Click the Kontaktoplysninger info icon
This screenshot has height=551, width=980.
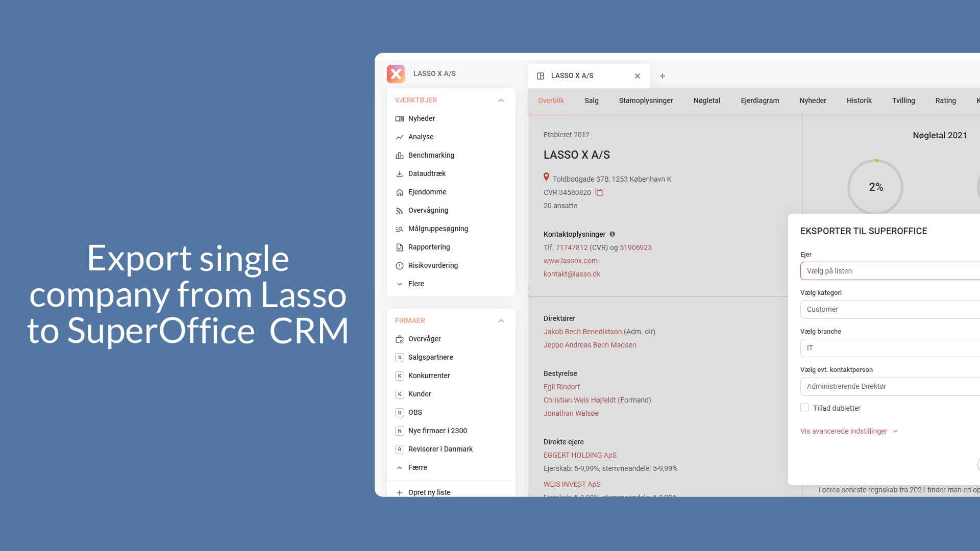[x=612, y=234]
